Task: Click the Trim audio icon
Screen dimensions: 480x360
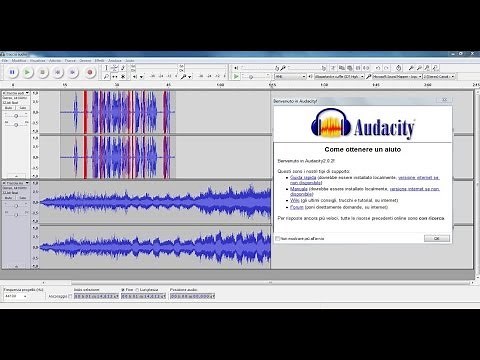Action: pos(358,68)
